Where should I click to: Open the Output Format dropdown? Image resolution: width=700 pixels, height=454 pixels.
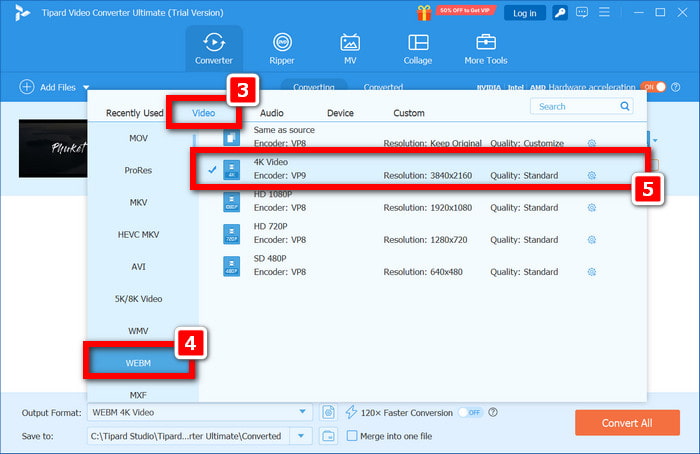tap(302, 412)
